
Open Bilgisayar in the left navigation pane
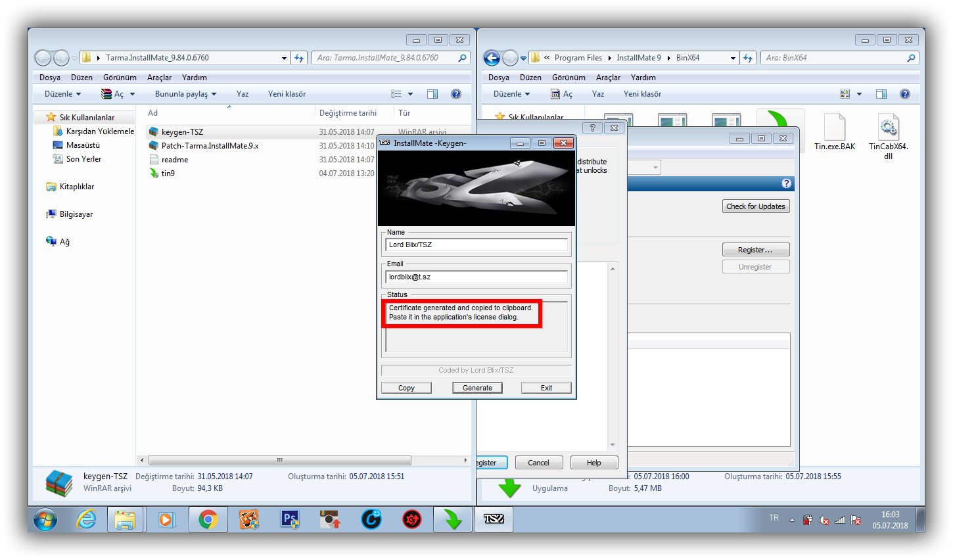(69, 214)
